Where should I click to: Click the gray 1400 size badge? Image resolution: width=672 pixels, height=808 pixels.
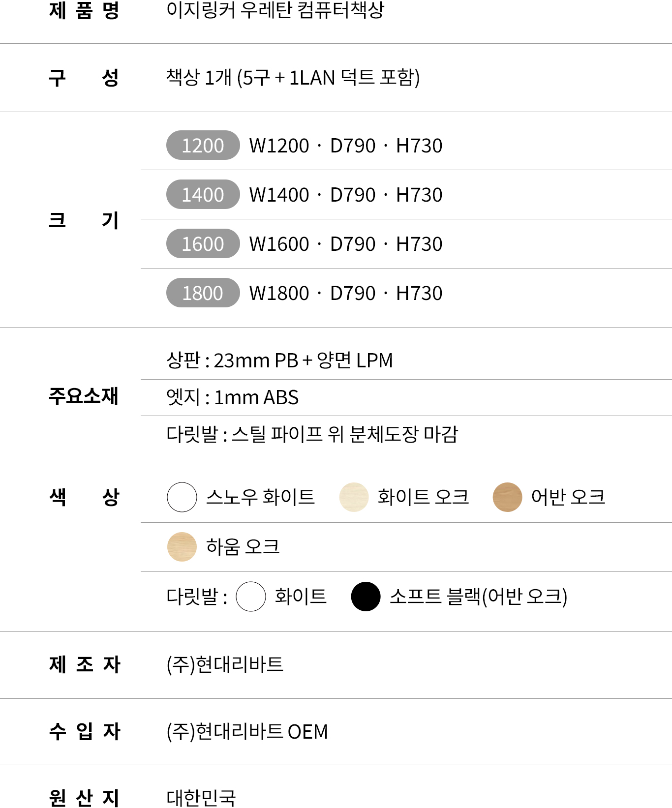[203, 195]
